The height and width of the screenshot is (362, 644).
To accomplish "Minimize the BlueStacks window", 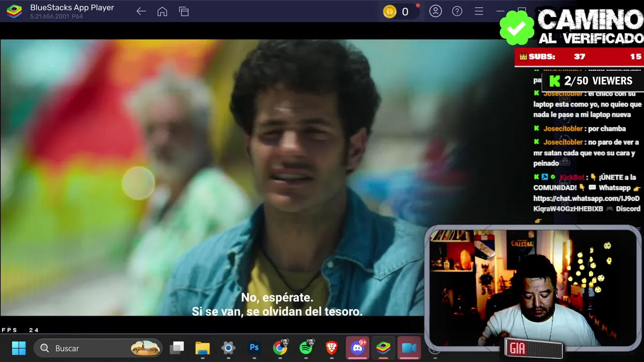I will tap(500, 11).
